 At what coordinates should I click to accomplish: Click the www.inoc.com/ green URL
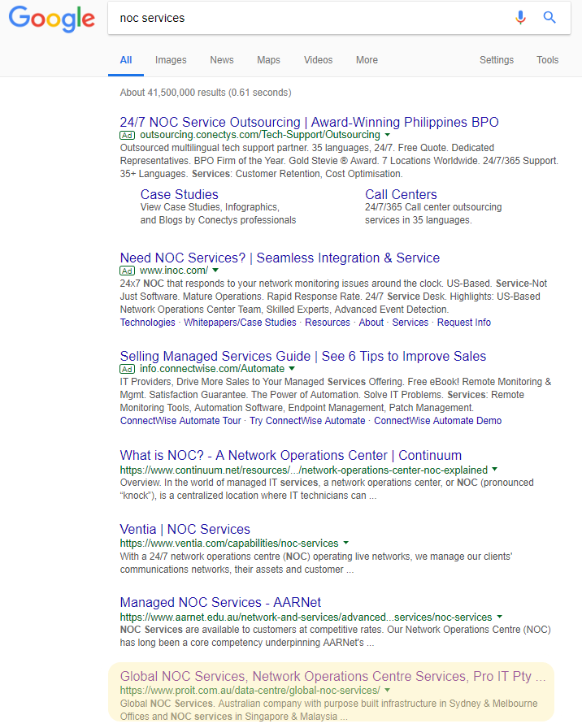click(x=174, y=271)
